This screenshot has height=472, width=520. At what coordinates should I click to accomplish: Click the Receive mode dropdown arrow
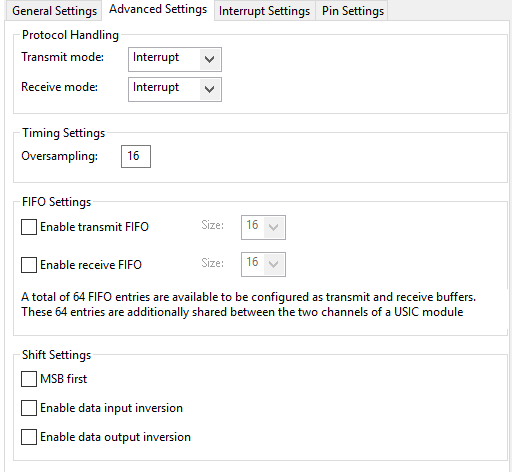point(210,89)
